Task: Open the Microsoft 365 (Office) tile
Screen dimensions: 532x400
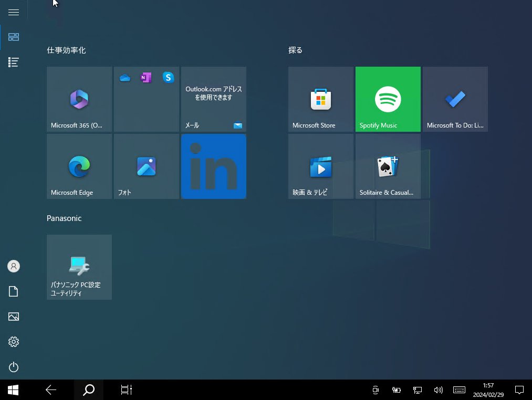Action: click(79, 99)
